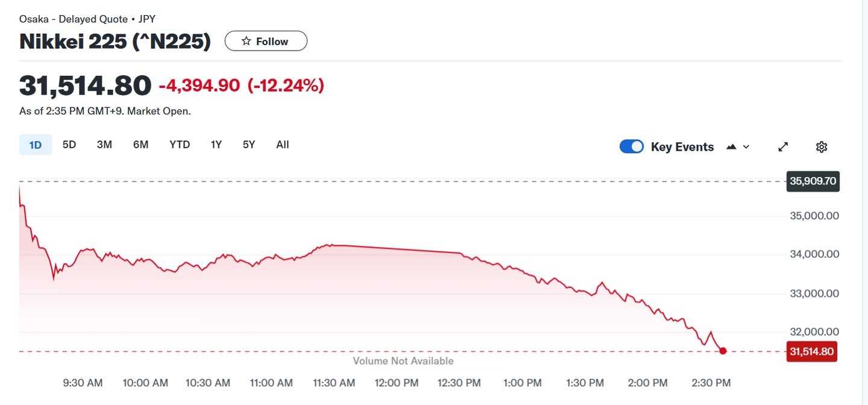Click the 35,909.70 previous close label
The width and height of the screenshot is (868, 405).
[811, 181]
